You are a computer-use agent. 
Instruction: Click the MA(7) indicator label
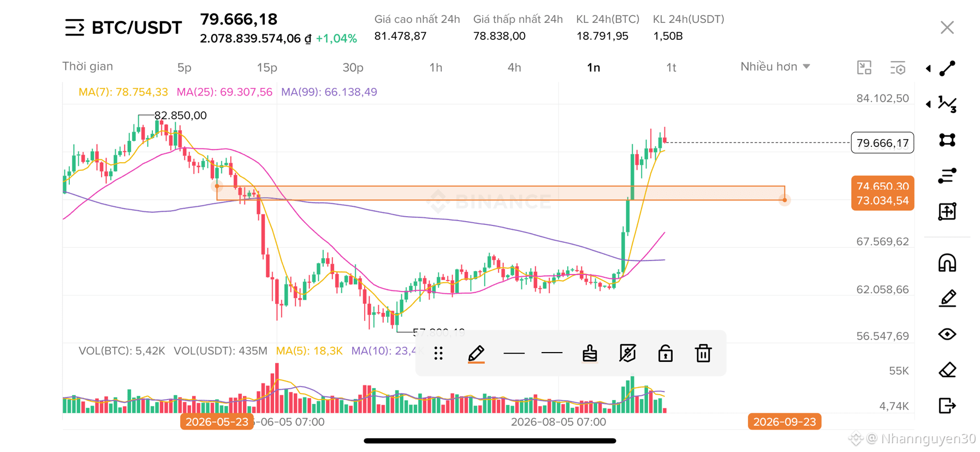pyautogui.click(x=123, y=92)
